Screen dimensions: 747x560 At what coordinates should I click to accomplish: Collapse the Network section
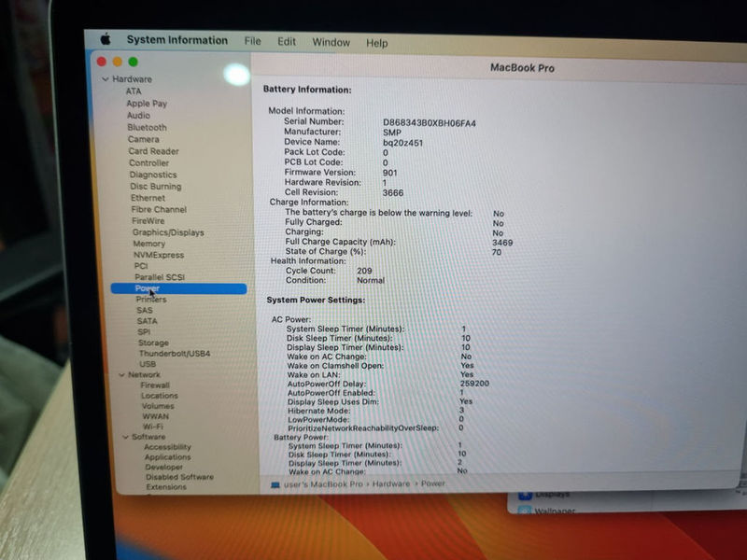pyautogui.click(x=121, y=375)
